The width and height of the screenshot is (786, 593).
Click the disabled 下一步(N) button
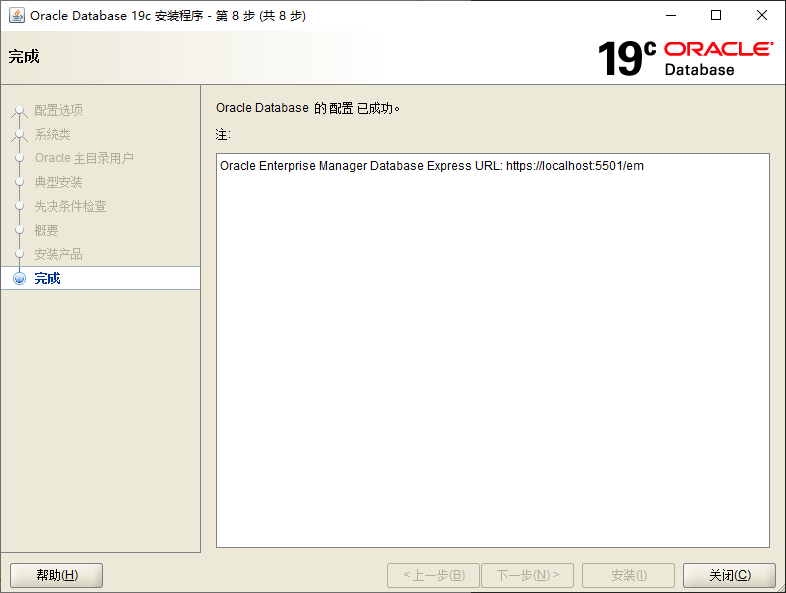point(527,575)
